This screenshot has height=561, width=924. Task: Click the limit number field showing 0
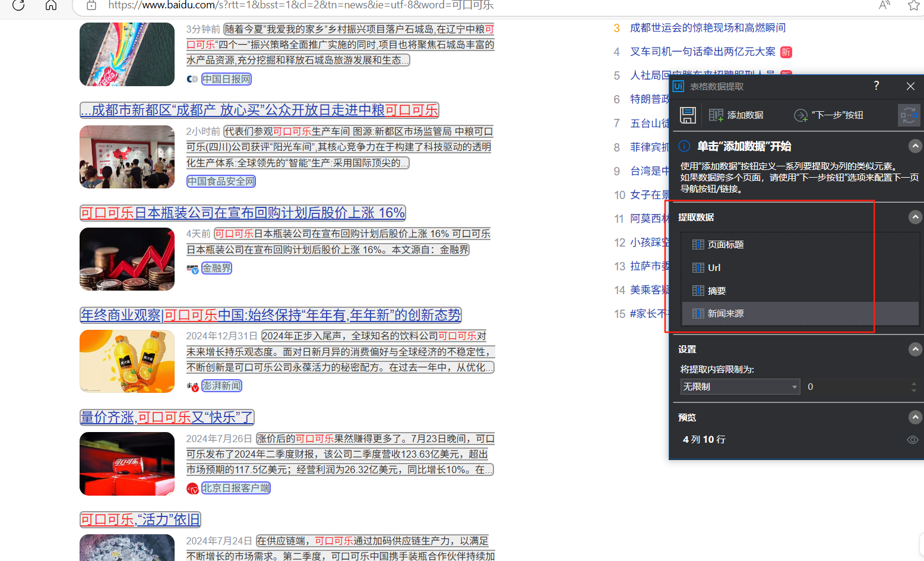[856, 386]
